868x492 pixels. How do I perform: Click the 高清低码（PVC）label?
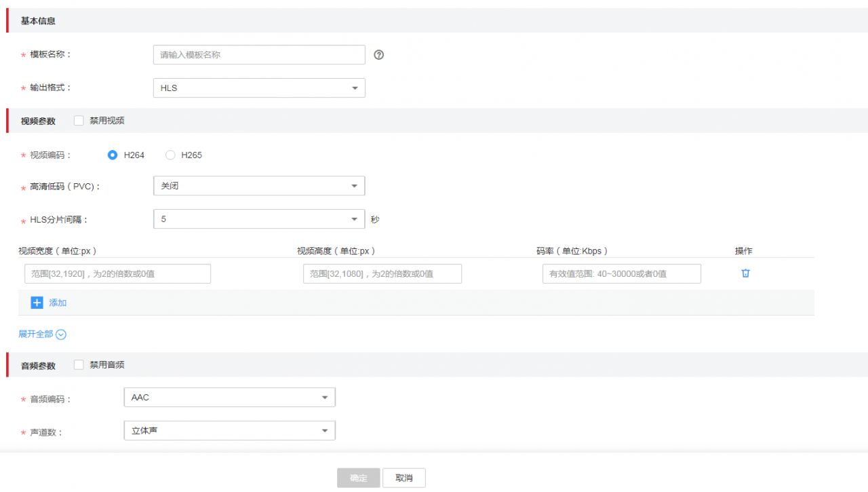65,187
